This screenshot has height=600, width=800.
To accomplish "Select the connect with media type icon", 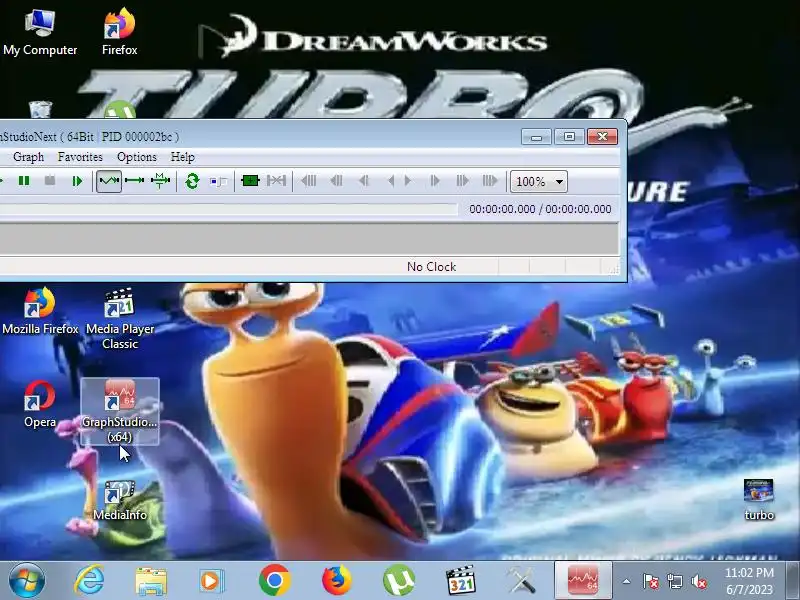I will (x=160, y=181).
